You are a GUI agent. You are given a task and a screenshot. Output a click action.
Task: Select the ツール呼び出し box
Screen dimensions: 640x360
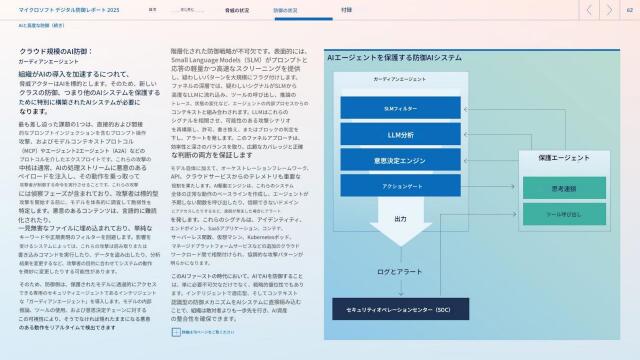[564, 214]
